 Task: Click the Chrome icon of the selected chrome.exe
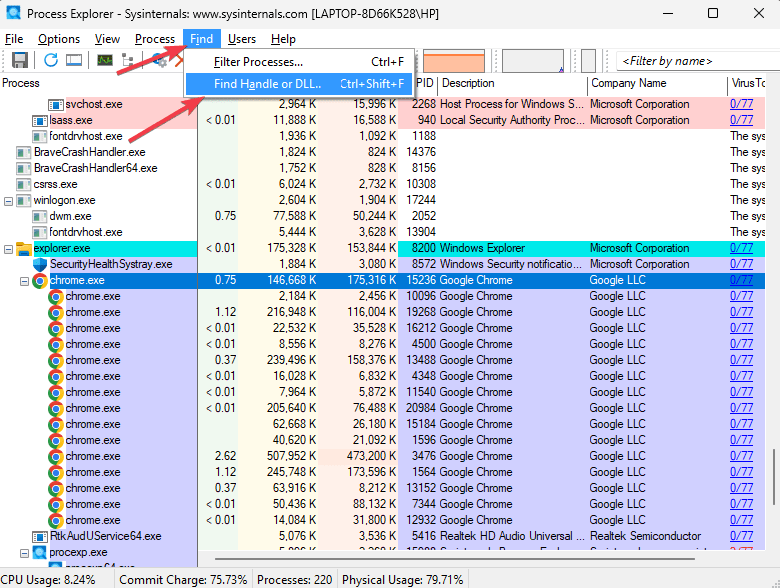(40, 281)
